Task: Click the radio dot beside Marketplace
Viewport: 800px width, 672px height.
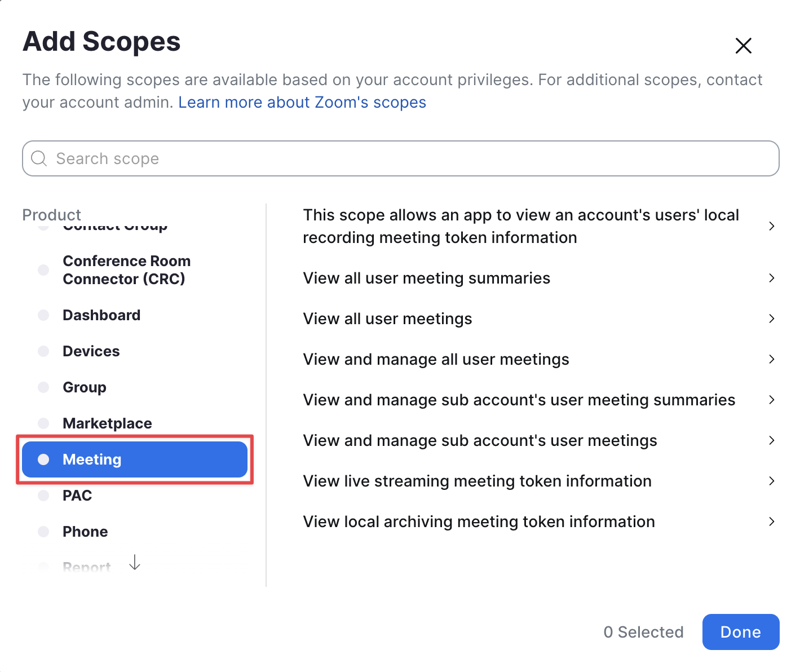Action: pyautogui.click(x=43, y=423)
